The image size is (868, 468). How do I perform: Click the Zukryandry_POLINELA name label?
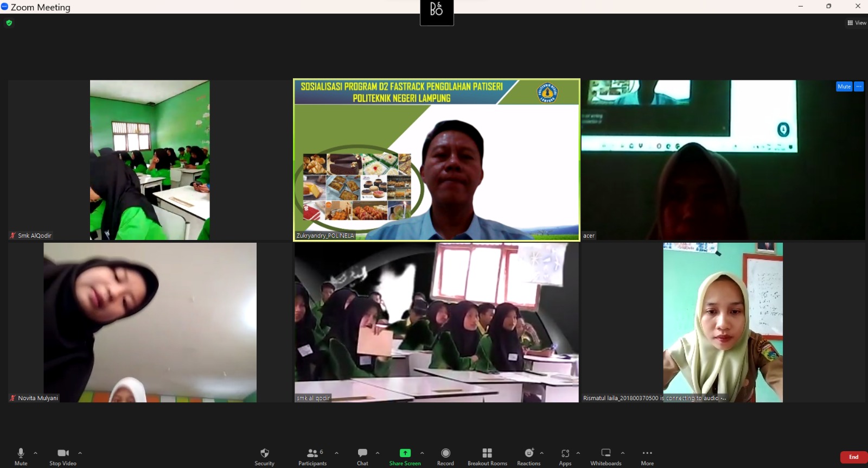[325, 236]
